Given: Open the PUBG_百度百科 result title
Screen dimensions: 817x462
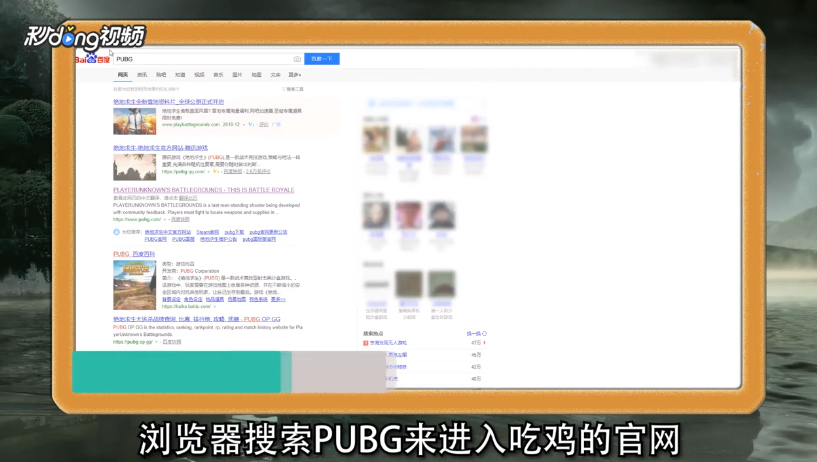Looking at the screenshot, I should point(134,254).
